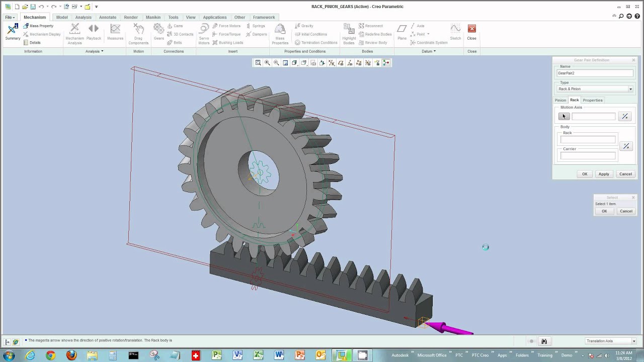Click the Gears connection icon
644x362 pixels.
point(159,32)
